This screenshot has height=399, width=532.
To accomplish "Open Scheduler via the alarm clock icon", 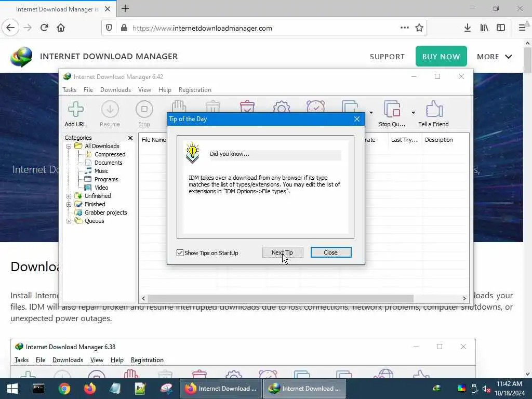I will (315, 106).
